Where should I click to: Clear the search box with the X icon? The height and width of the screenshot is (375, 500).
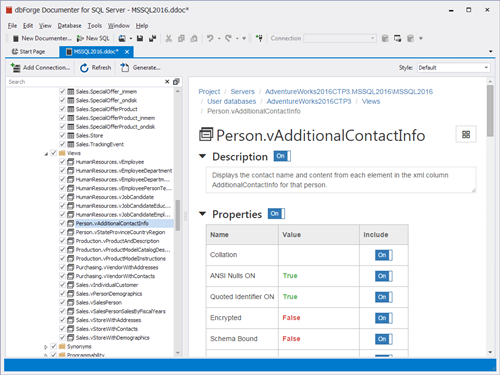(x=167, y=82)
